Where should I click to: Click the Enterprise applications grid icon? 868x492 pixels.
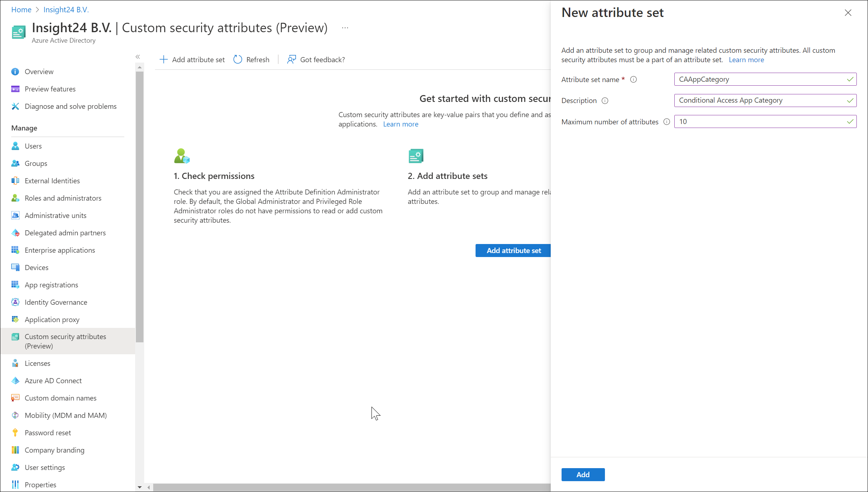click(x=15, y=250)
